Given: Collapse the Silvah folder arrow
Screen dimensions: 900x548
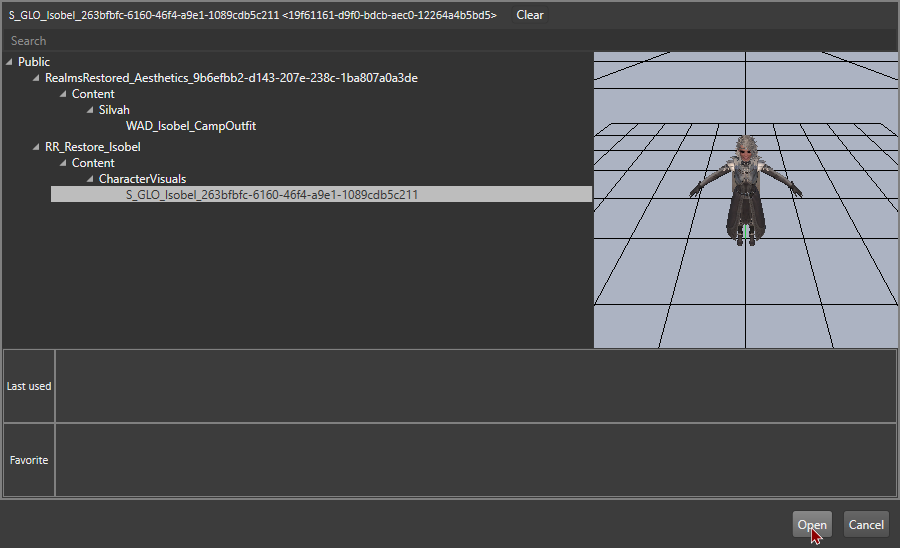Looking at the screenshot, I should [x=90, y=110].
